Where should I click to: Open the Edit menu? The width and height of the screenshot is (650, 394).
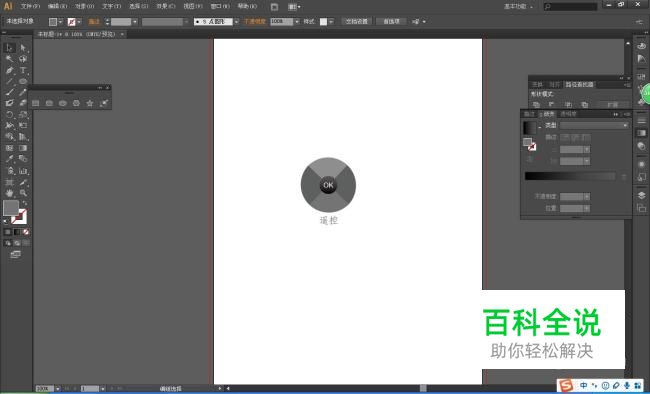coord(57,6)
